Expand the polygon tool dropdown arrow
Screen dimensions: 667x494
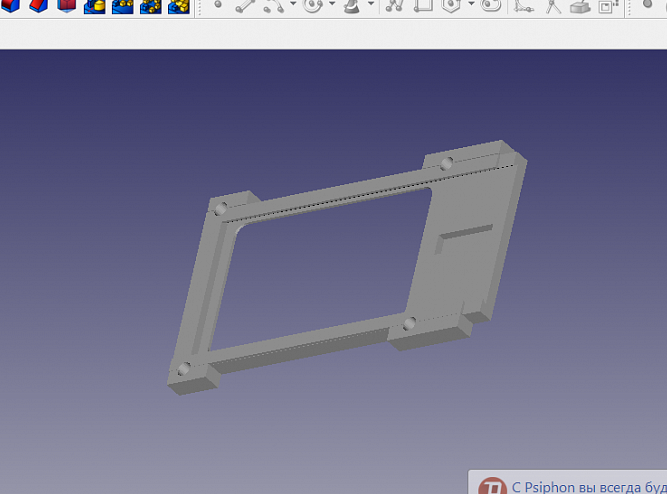[x=469, y=5]
